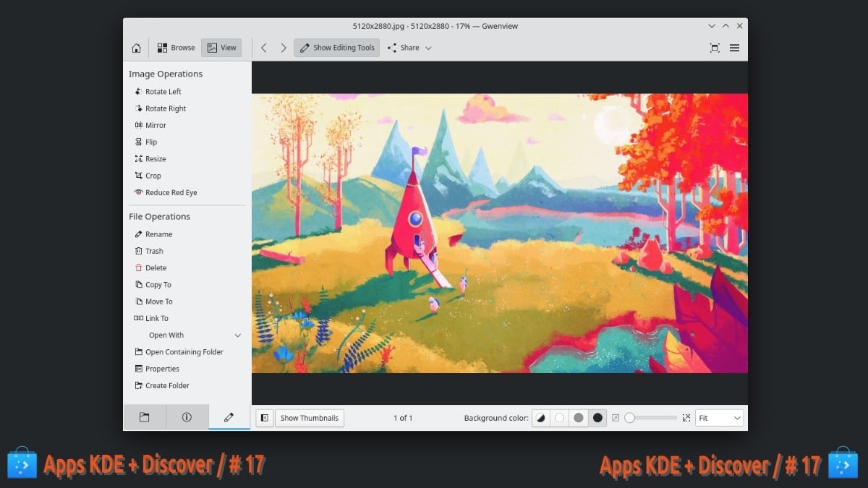The width and height of the screenshot is (868, 488).
Task: Select gray background color
Action: (578, 418)
